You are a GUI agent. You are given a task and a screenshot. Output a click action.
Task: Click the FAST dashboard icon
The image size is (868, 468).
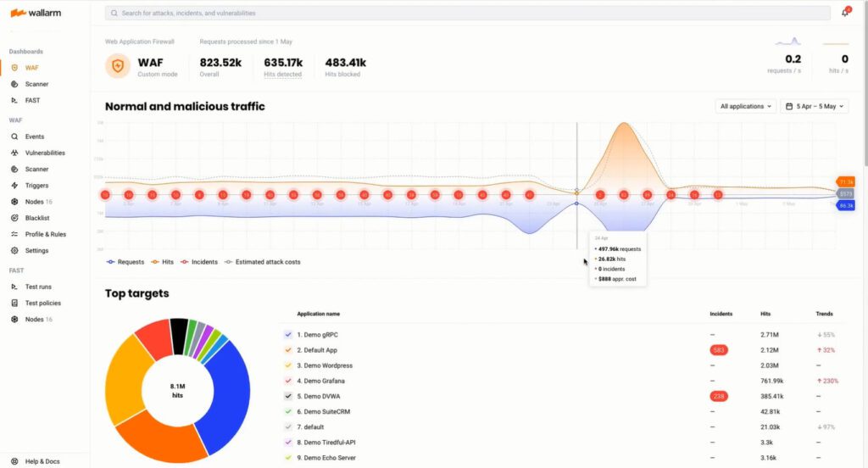(x=14, y=100)
